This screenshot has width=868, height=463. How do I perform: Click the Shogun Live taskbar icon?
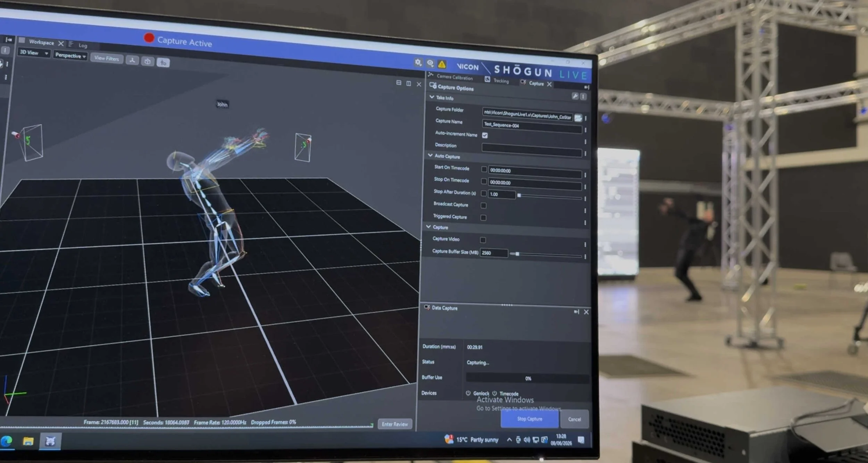(50, 441)
